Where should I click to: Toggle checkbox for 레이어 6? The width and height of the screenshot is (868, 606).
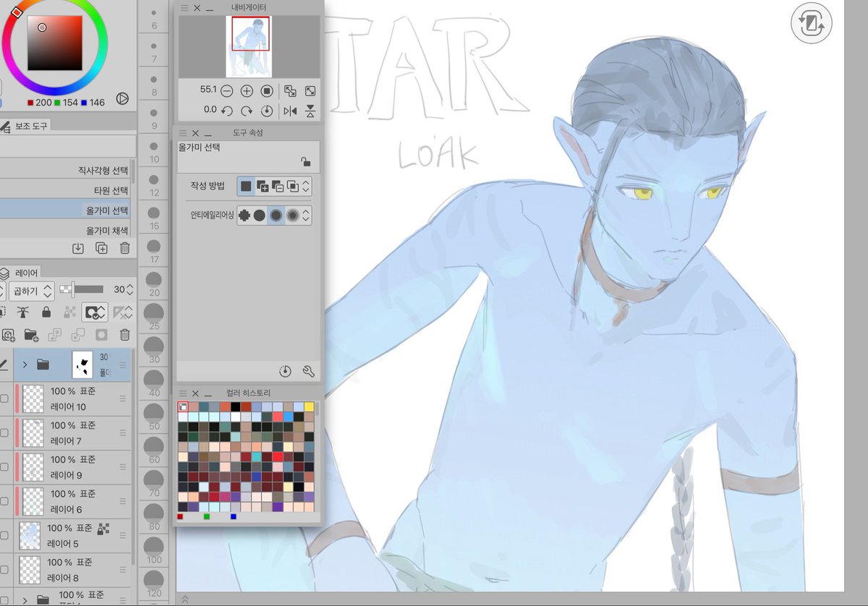(4, 501)
